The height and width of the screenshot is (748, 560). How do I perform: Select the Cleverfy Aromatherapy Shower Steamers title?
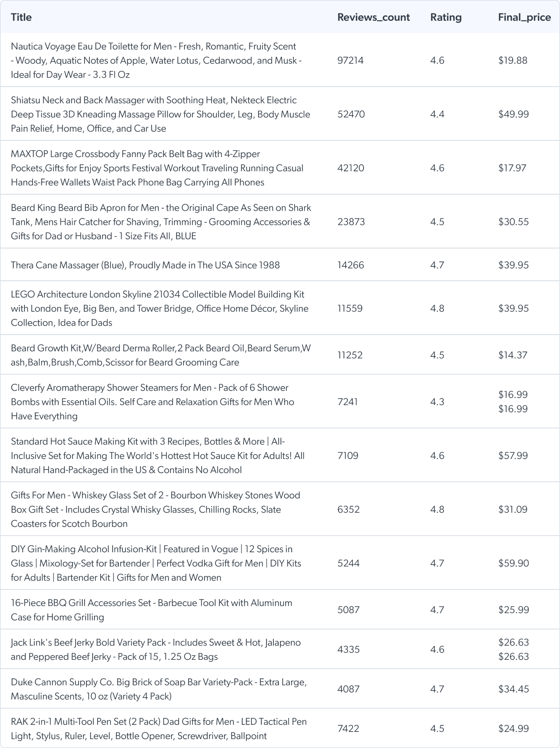pyautogui.click(x=152, y=402)
